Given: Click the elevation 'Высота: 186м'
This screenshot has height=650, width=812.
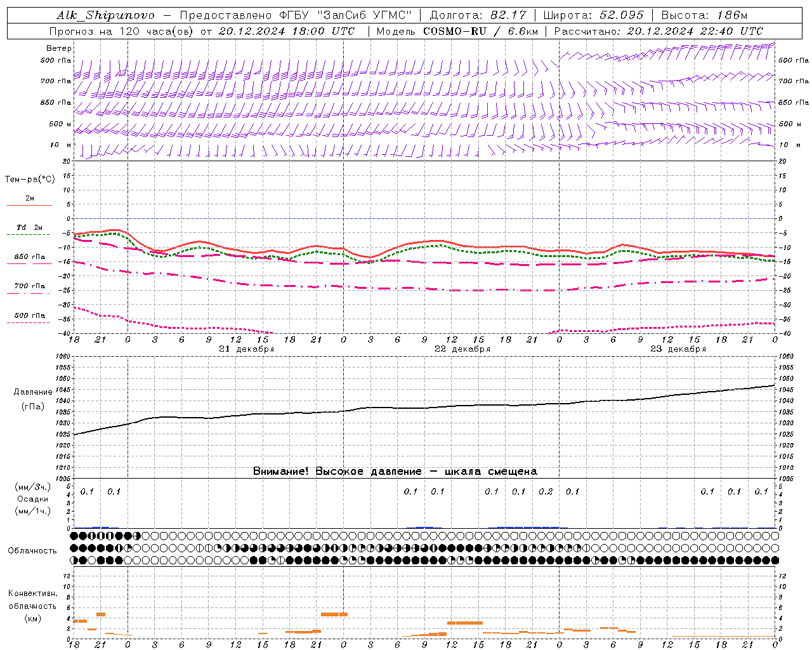Looking at the screenshot, I should pyautogui.click(x=704, y=15).
